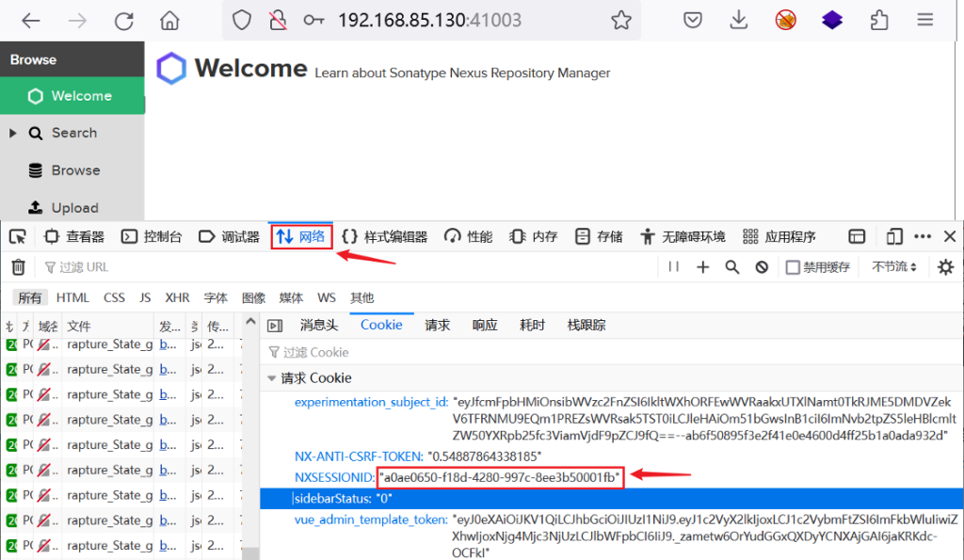Image resolution: width=964 pixels, height=560 pixels.
Task: Open the 样式编辑器 tab
Action: tap(385, 236)
